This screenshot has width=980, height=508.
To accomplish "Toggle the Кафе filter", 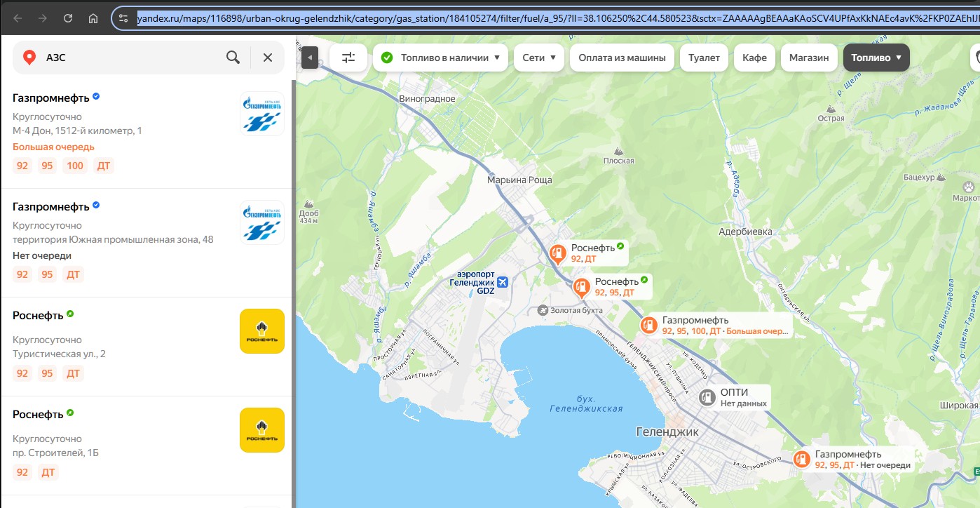I will click(x=754, y=58).
